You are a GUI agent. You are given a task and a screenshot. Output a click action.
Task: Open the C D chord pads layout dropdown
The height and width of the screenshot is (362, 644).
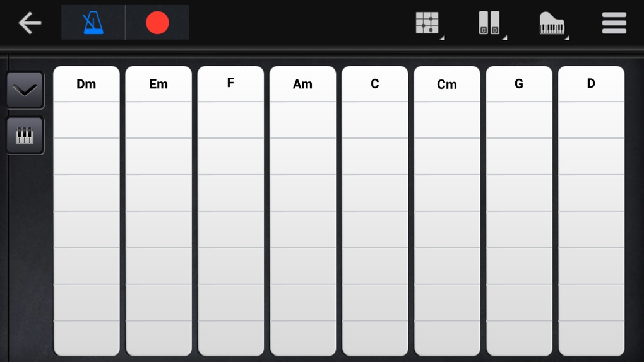491,23
